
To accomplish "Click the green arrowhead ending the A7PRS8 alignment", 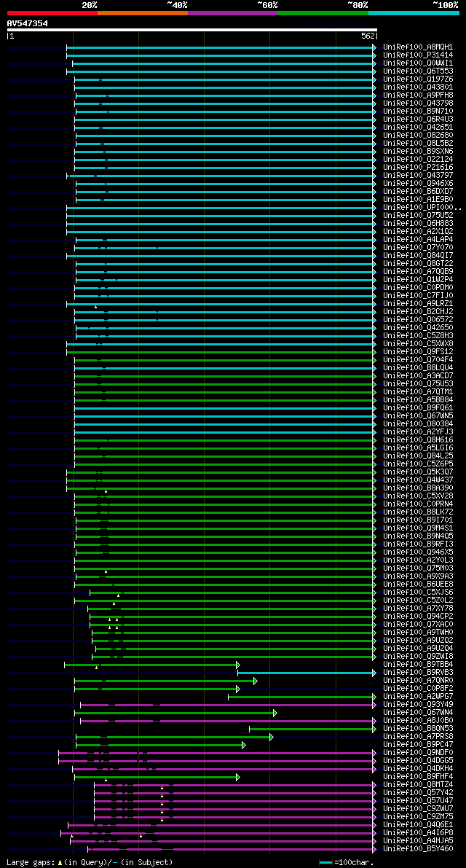I will pos(272,737).
